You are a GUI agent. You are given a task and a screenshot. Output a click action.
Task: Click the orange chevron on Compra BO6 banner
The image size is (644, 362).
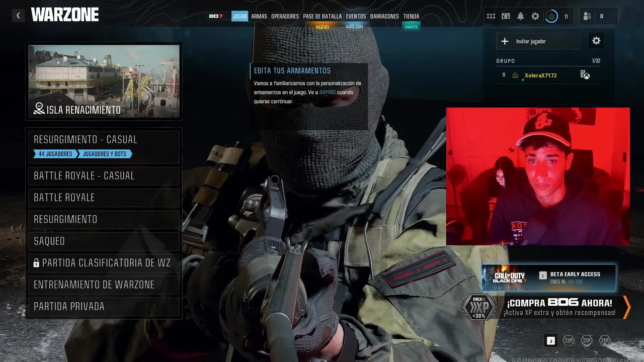click(x=626, y=307)
